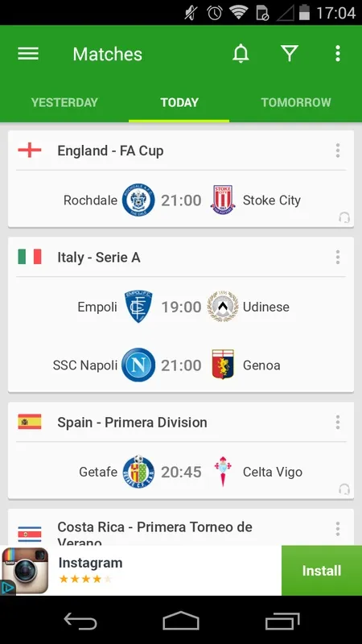This screenshot has width=362, height=644.
Task: Tap the Genoa club crest
Action: point(223,365)
